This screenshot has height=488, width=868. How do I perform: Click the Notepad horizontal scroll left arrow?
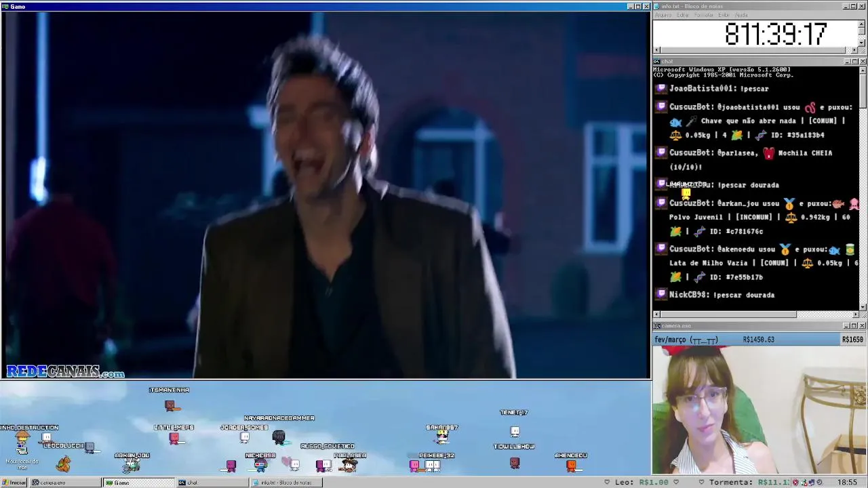(x=656, y=50)
